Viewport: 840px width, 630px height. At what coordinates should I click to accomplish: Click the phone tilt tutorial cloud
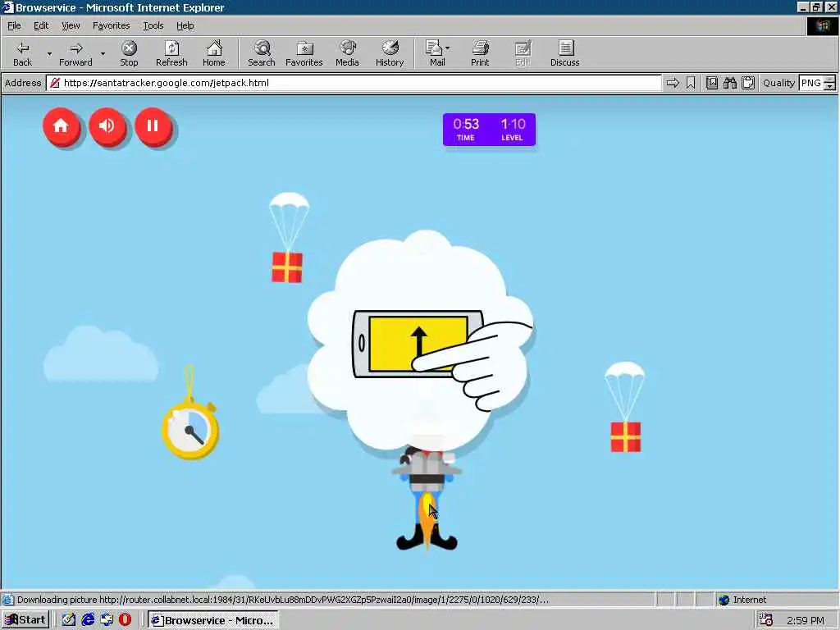421,340
